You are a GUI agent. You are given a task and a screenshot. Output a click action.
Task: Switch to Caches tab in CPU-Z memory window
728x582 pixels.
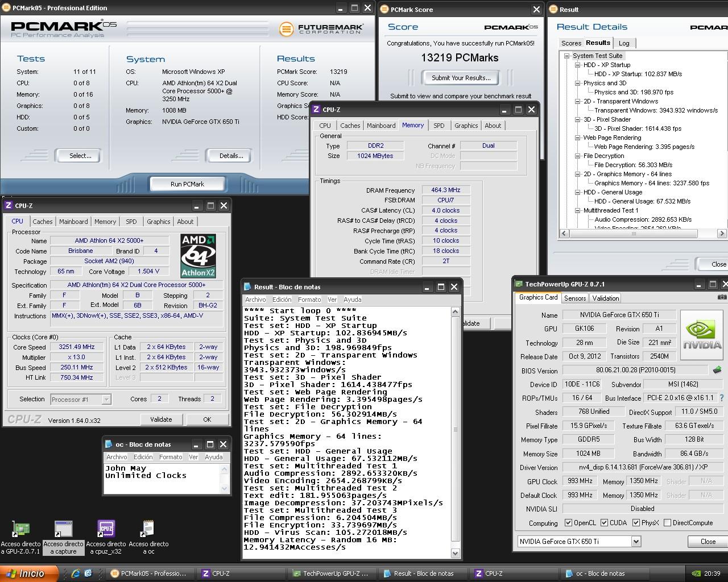[350, 126]
